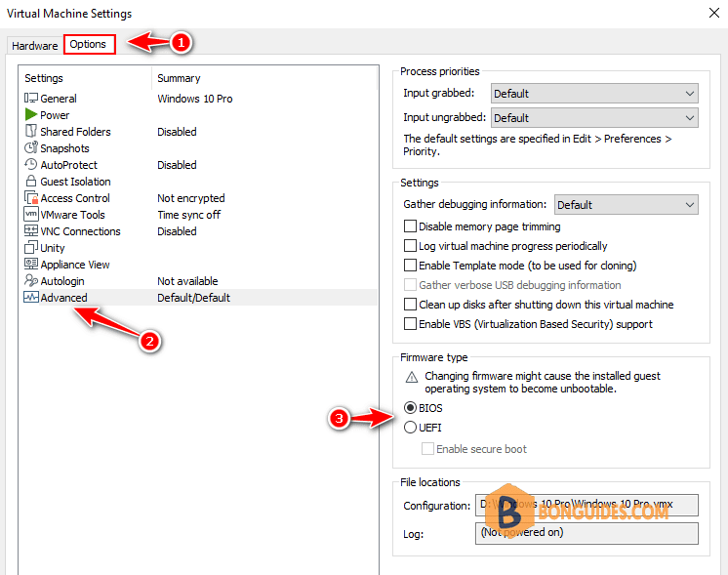Open the Input ungrabbed priority dropdown
Viewport: 728px width, 575px height.
[x=594, y=118]
